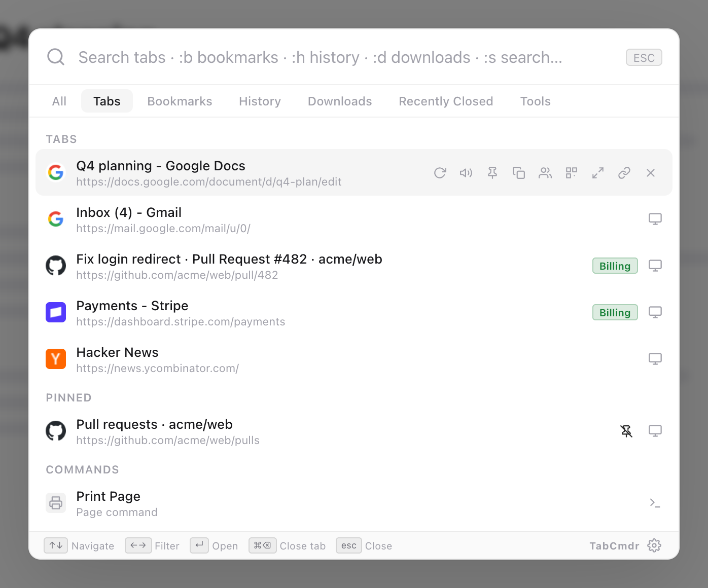Image resolution: width=708 pixels, height=588 pixels.
Task: Click the expand arrows icon on Q4 planning row
Action: pos(598,173)
